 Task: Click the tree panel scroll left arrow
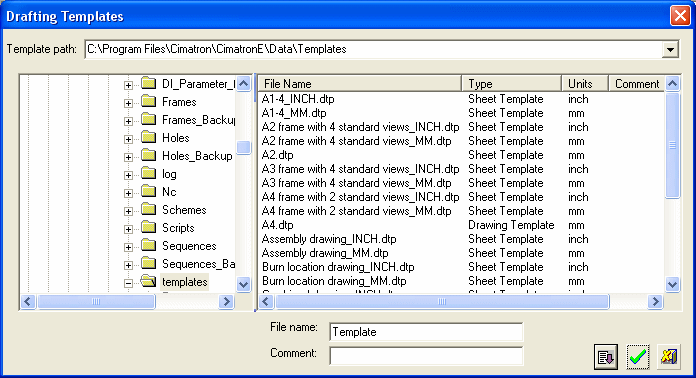click(x=28, y=302)
